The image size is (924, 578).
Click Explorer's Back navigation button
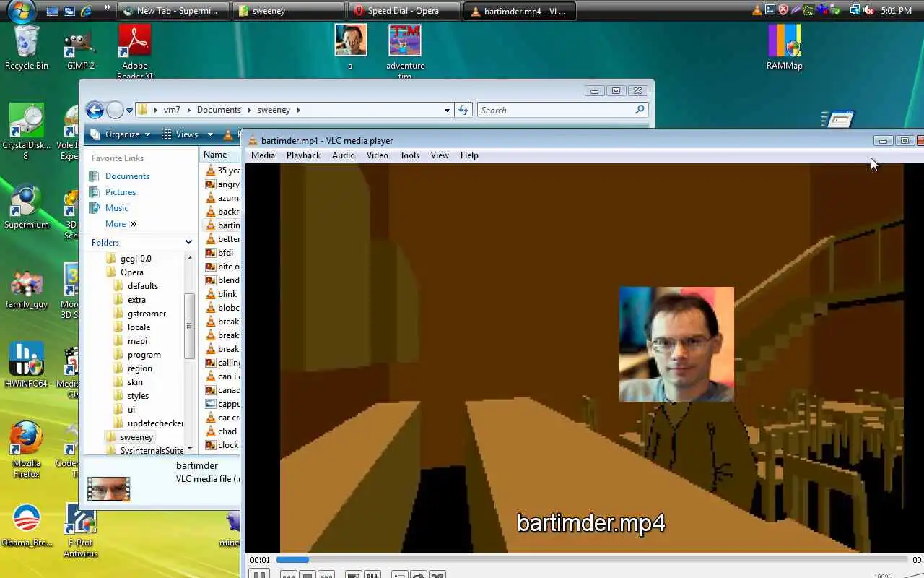[95, 110]
